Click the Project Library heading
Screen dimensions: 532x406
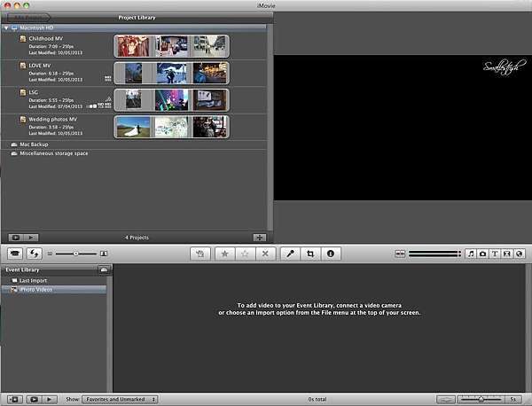(137, 18)
